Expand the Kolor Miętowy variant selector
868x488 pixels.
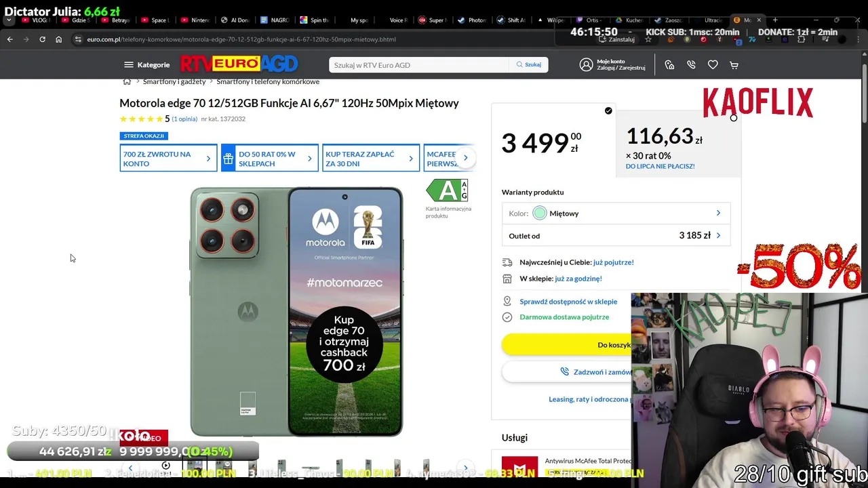616,213
